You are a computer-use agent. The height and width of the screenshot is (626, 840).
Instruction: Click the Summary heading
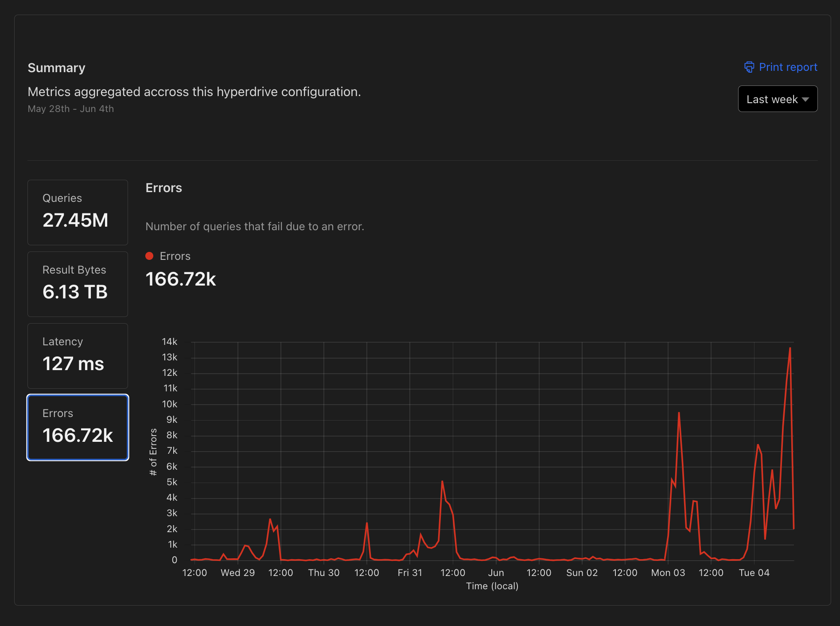tap(56, 68)
